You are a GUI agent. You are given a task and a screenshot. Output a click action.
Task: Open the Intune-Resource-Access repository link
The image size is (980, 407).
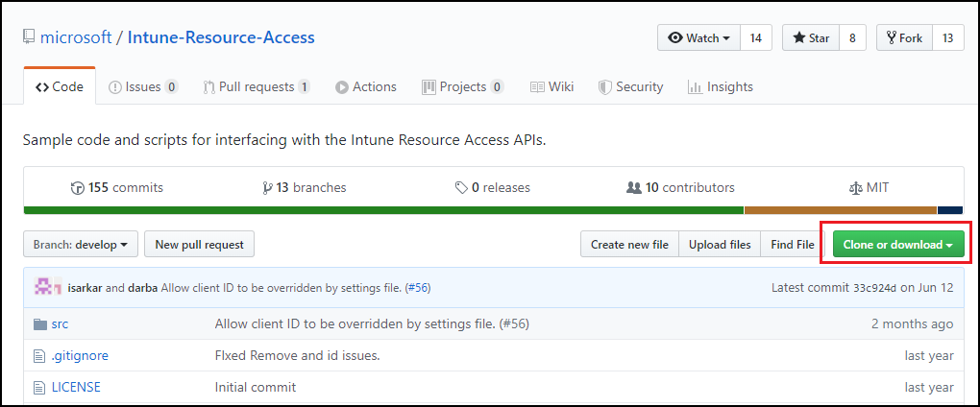pyautogui.click(x=221, y=38)
